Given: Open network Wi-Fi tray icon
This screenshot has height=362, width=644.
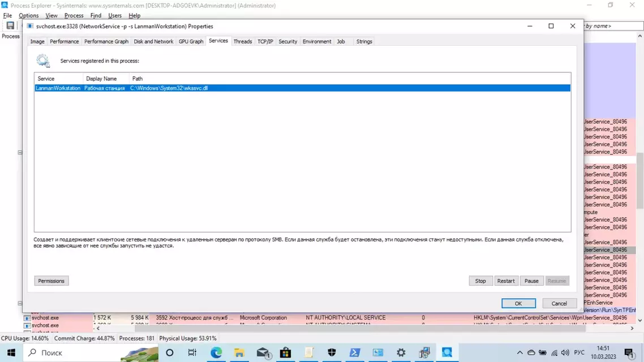Looking at the screenshot, I should coord(554,352).
